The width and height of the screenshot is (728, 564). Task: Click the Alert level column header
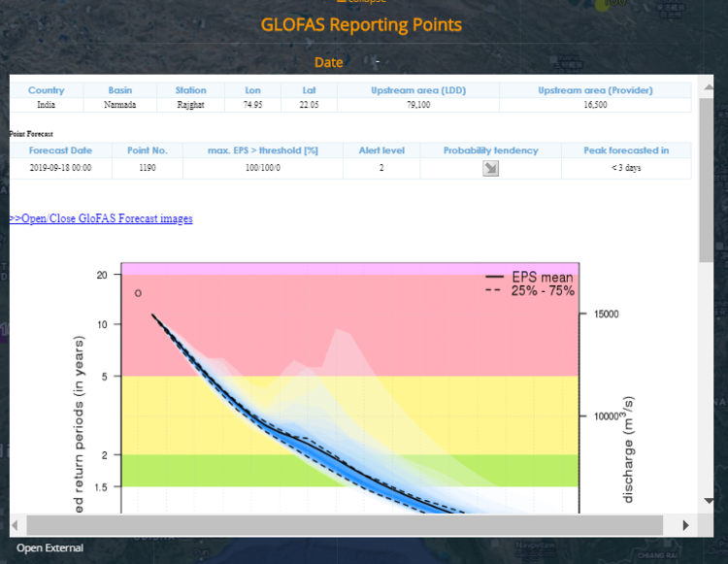381,150
